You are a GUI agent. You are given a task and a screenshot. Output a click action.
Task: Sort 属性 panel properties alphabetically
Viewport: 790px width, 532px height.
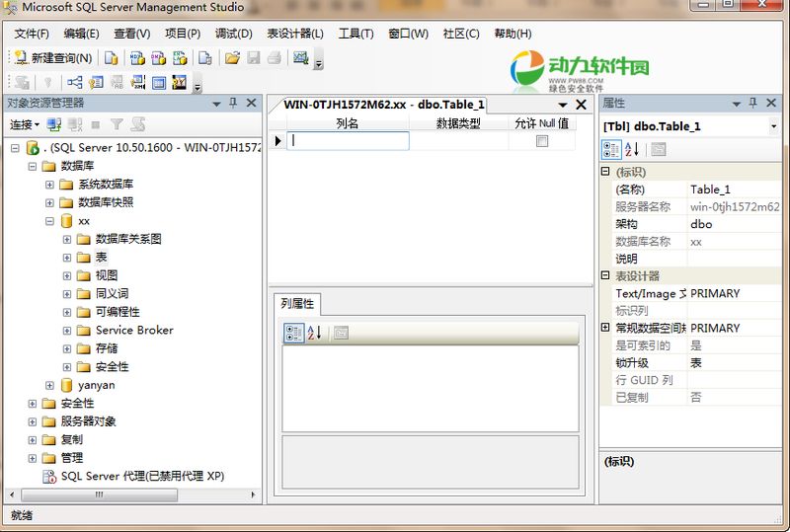coord(632,150)
